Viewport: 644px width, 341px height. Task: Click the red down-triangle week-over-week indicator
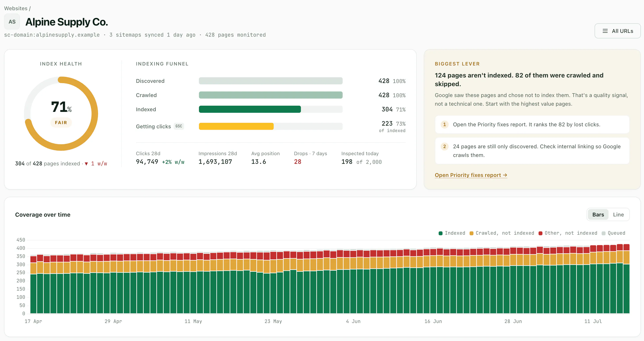(x=86, y=164)
